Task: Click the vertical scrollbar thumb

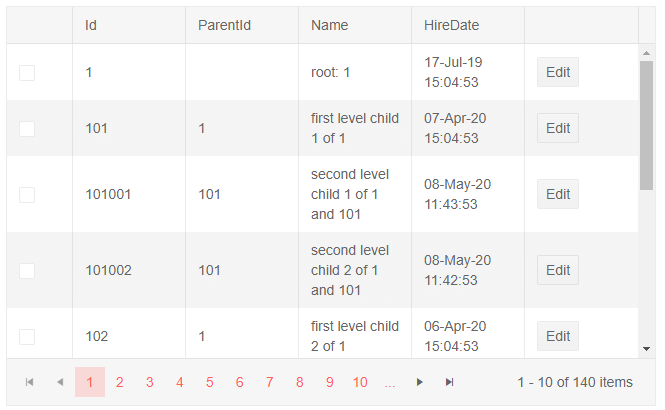Action: pyautogui.click(x=647, y=125)
